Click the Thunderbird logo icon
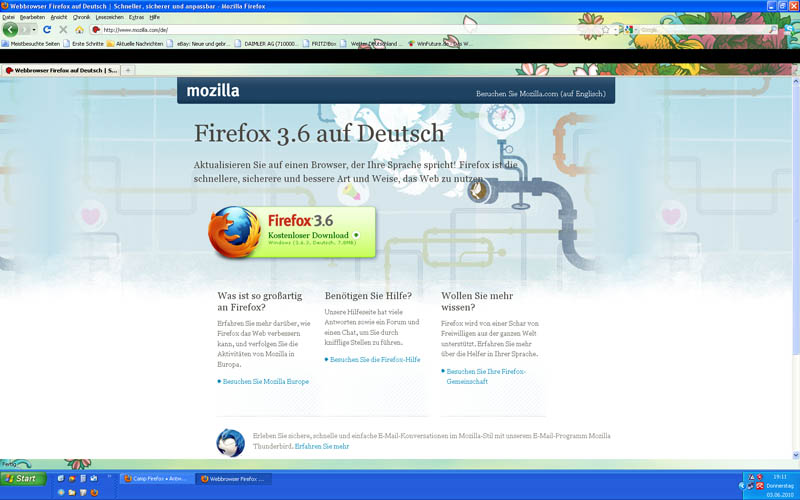 [x=230, y=442]
